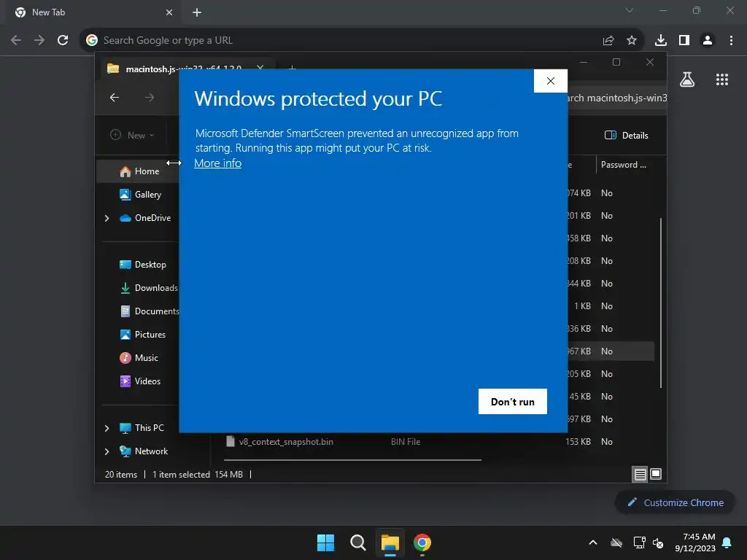Click Chrome taskbar icon
Screen dimensions: 747x560
422,542
